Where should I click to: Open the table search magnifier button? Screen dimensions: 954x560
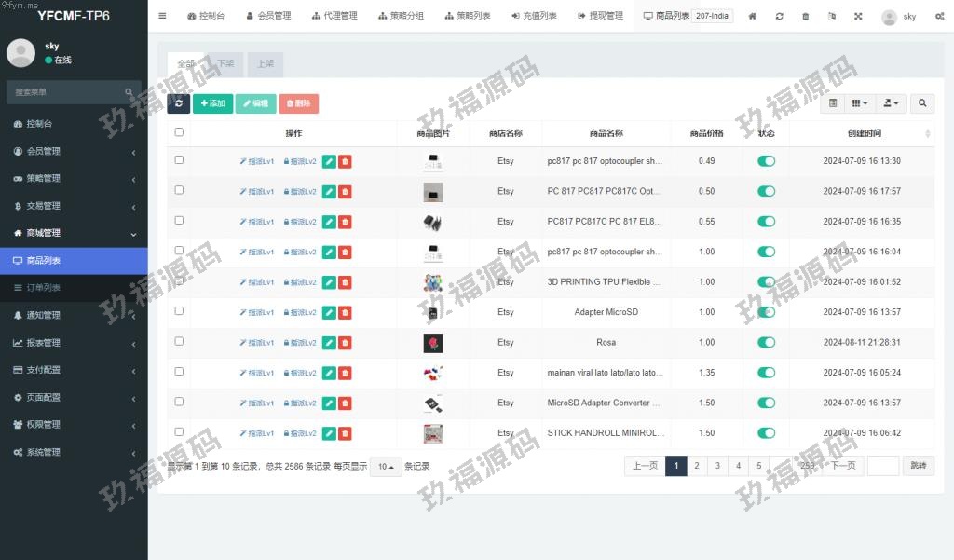922,103
